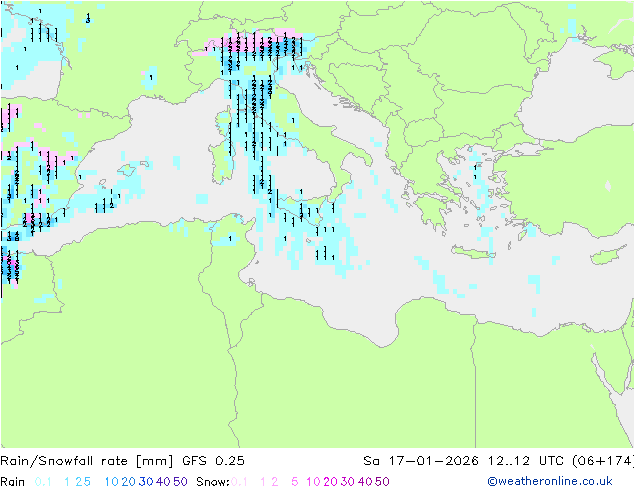Select the 'GFS 0.25' model label
This screenshot has width=634, height=490.
[x=213, y=461]
